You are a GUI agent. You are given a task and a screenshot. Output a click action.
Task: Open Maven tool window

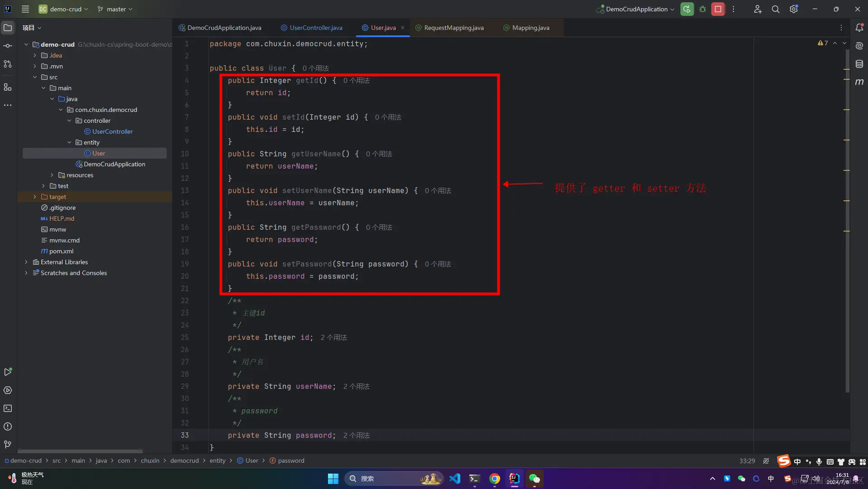[859, 82]
